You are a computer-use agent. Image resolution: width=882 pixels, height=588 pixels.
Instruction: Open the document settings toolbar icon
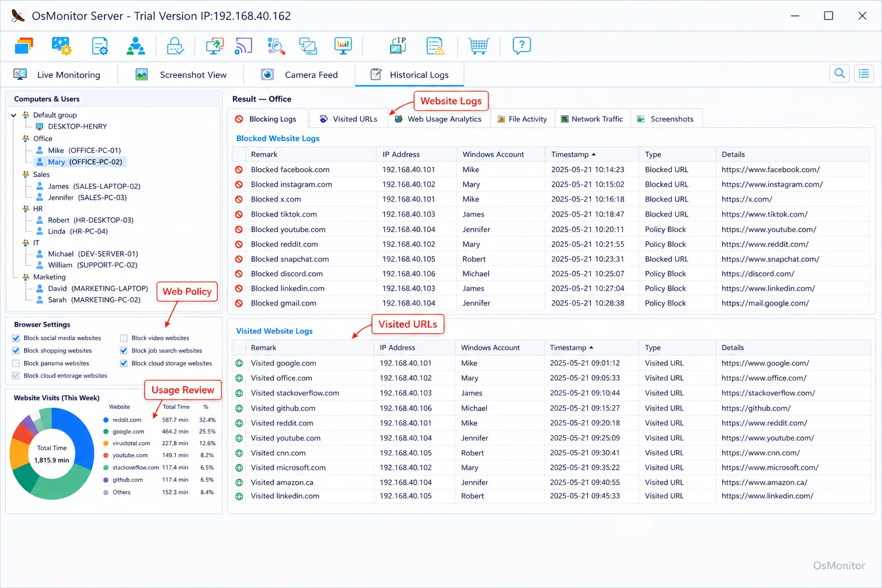[x=100, y=46]
